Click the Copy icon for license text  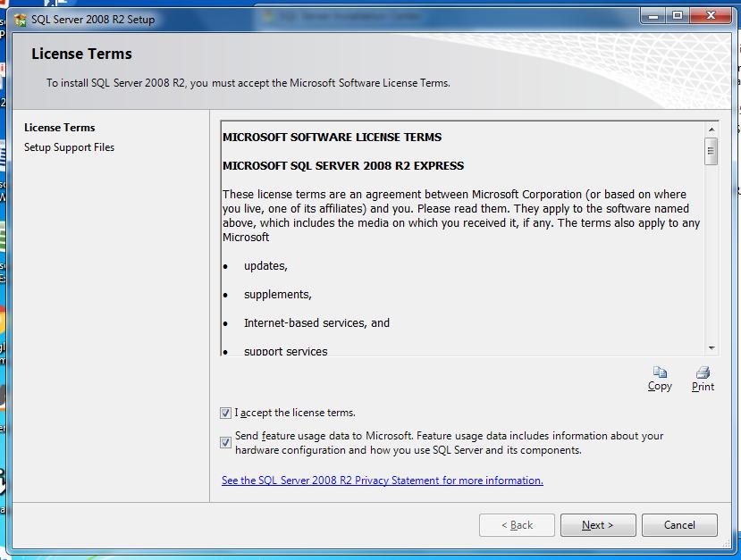[660, 372]
